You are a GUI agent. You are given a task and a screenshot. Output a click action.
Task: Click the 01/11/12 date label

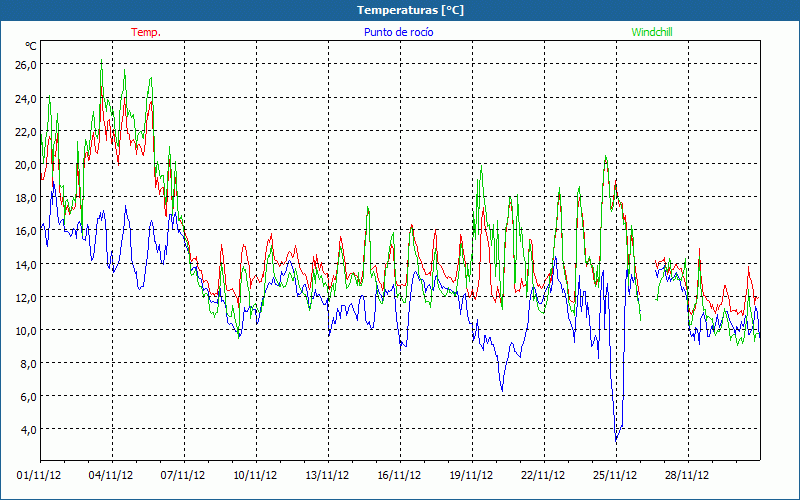click(x=39, y=475)
